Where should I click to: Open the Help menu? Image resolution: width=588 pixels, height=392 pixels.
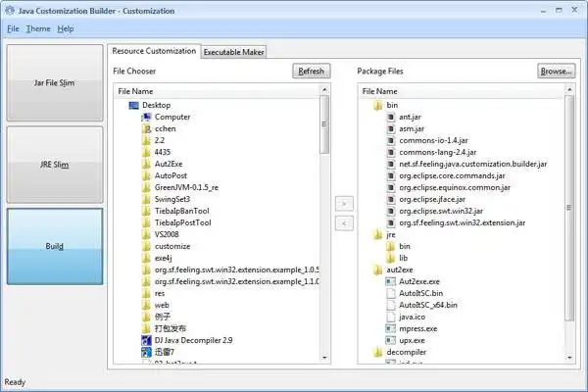[x=66, y=28]
